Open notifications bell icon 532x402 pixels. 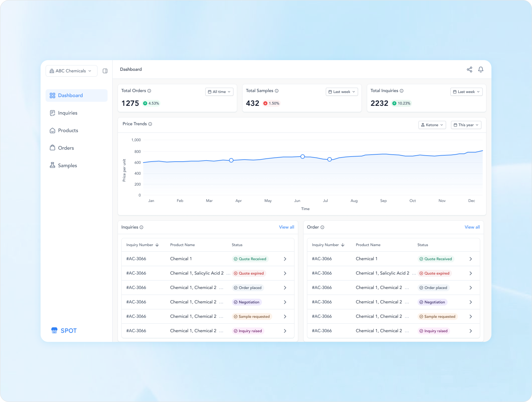coord(481,70)
